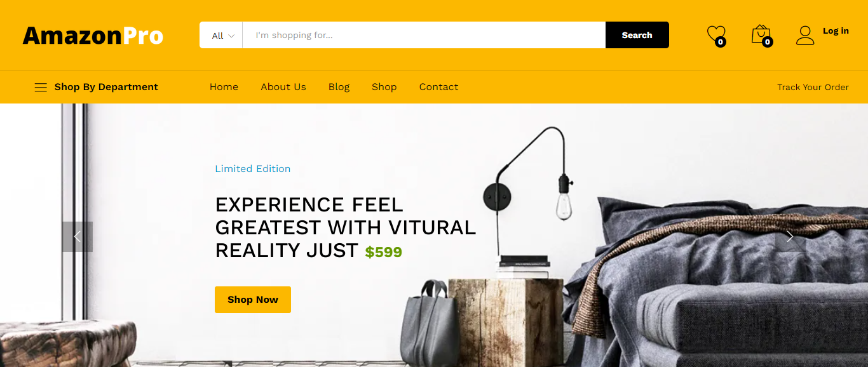Expand Shop By Department menu
The image size is (868, 367).
click(96, 87)
